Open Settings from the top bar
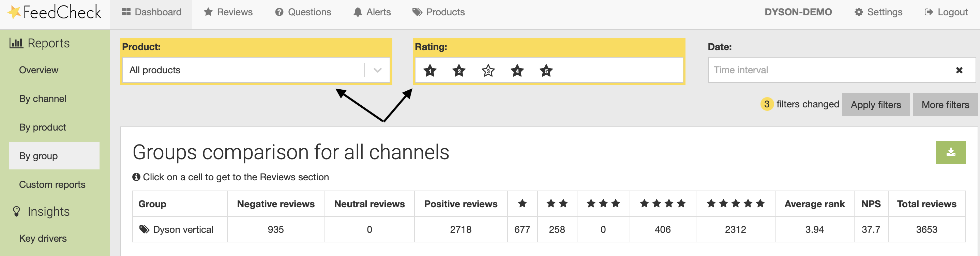This screenshot has width=980, height=256. click(x=878, y=12)
